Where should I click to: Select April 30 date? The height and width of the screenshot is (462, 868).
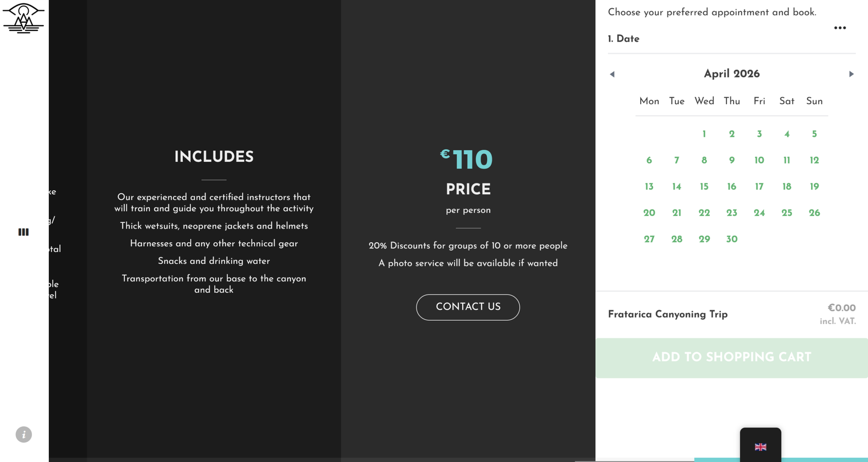click(x=731, y=239)
